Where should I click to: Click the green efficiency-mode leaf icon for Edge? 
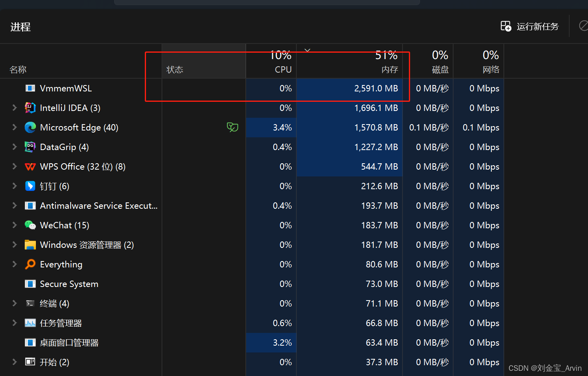233,127
